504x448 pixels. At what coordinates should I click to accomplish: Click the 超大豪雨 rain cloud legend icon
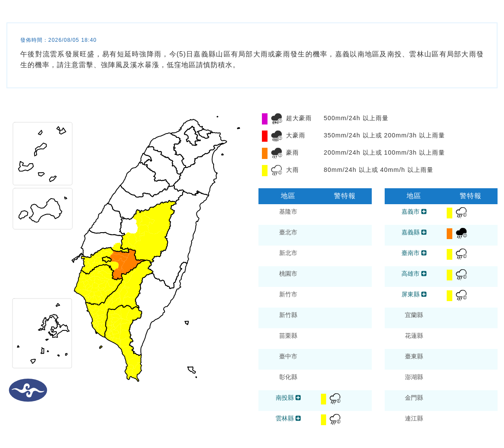click(277, 118)
